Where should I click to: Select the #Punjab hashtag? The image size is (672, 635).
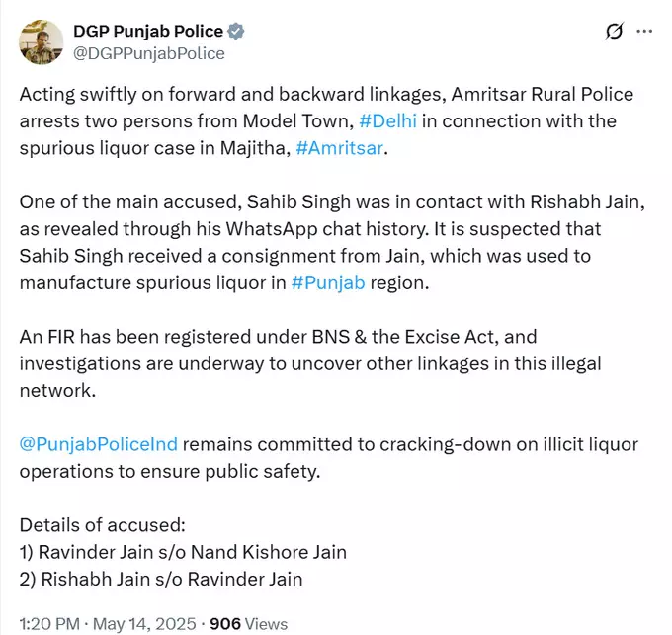click(x=328, y=282)
